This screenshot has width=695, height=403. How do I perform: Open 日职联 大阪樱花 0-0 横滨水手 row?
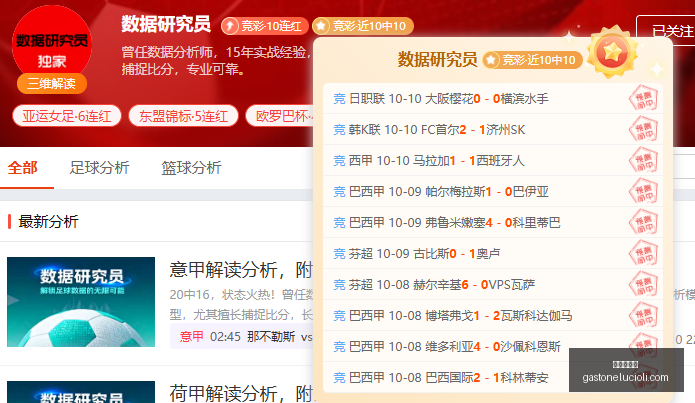(493, 98)
